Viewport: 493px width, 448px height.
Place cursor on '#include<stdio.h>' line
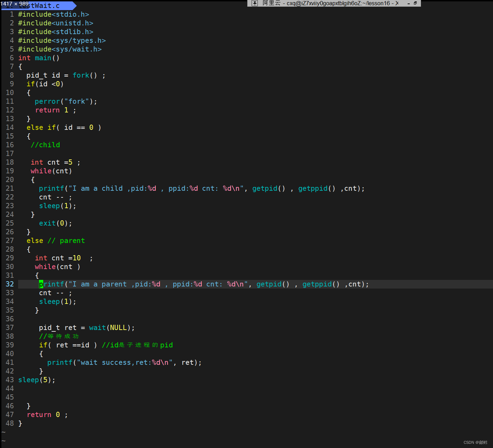coord(54,14)
